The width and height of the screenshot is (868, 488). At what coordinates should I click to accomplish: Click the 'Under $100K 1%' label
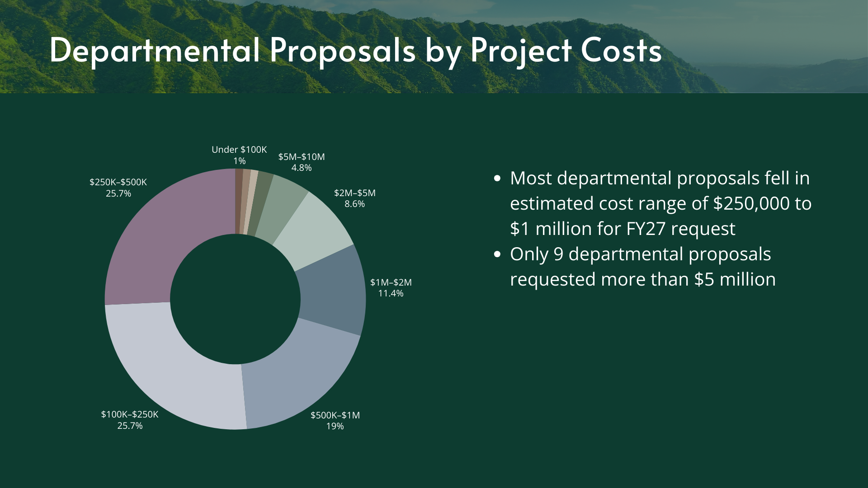(239, 155)
